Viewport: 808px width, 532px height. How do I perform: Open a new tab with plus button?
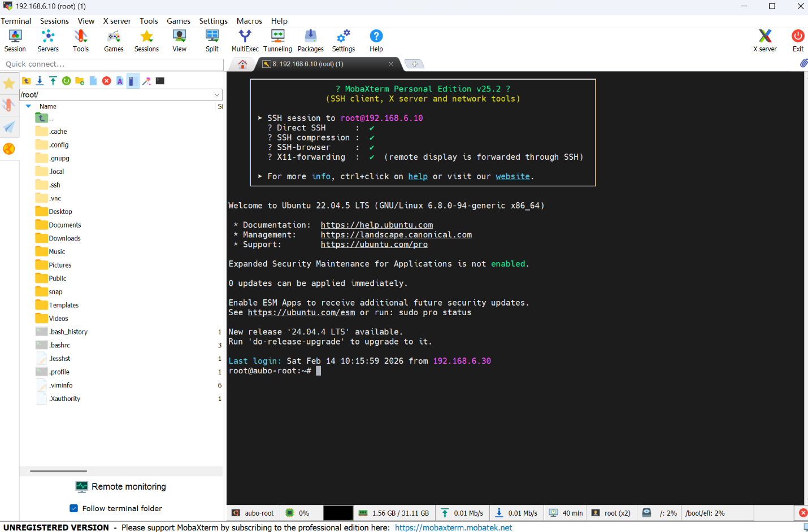click(414, 64)
